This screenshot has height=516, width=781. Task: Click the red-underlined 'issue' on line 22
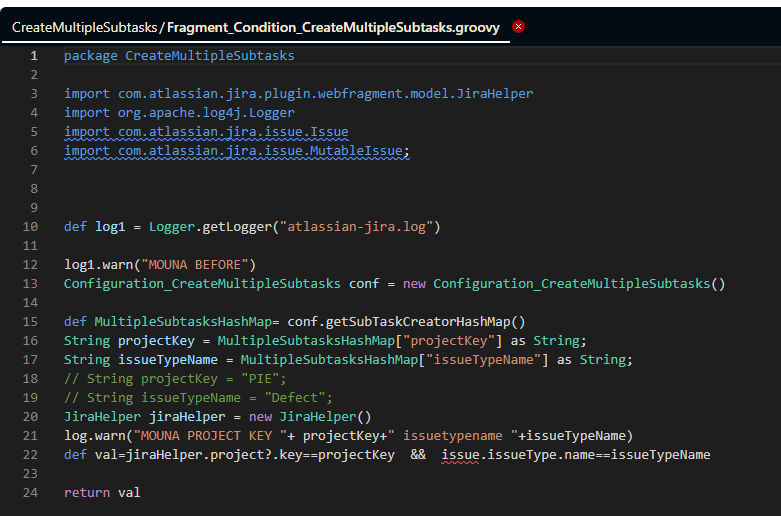[460, 455]
